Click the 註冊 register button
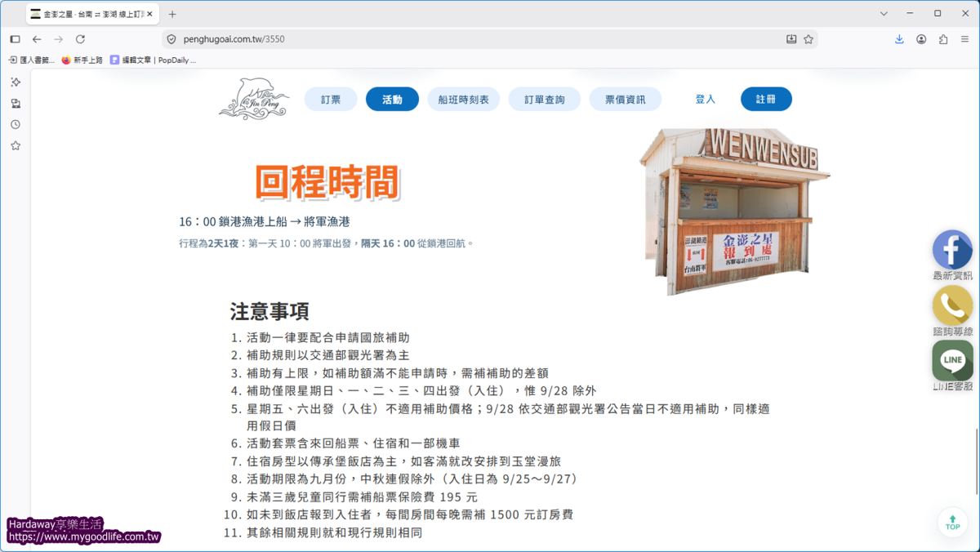 [766, 100]
